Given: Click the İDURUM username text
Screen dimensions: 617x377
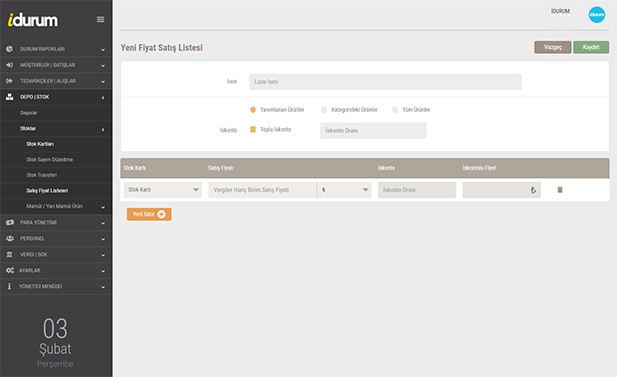Looking at the screenshot, I should pyautogui.click(x=560, y=11).
